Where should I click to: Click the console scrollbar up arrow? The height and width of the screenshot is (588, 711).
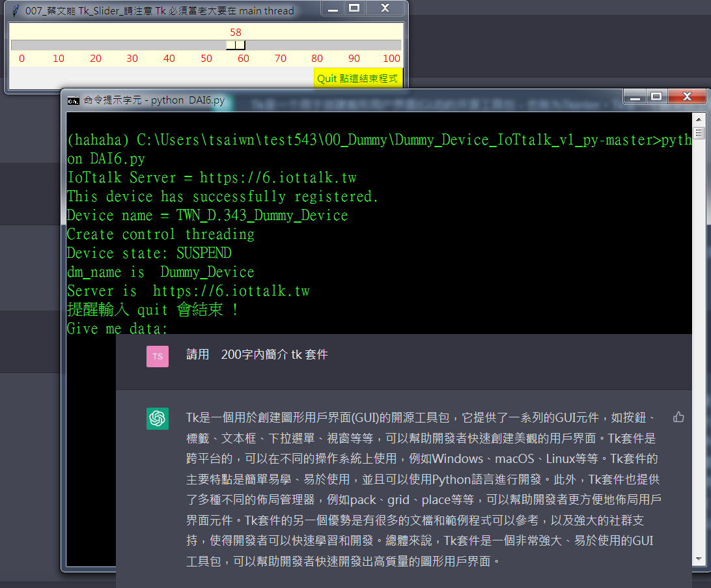tap(699, 119)
